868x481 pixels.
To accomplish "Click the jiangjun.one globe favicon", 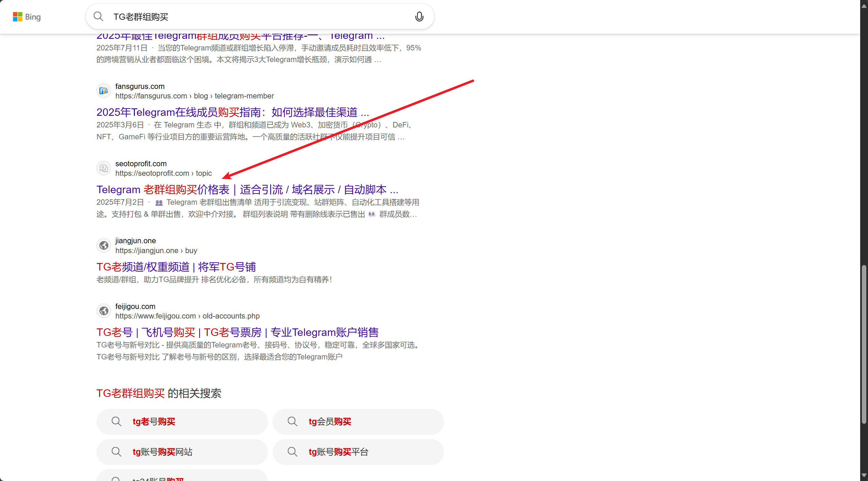I will [104, 246].
